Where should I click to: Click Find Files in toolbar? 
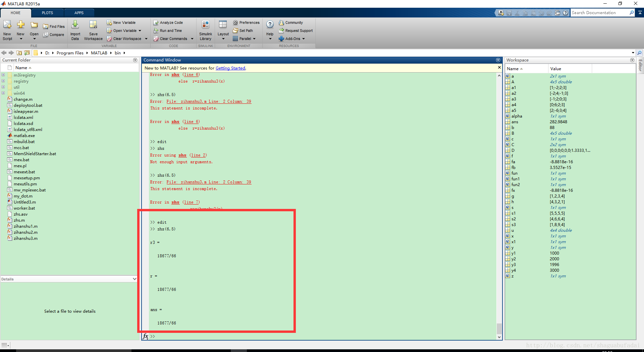[54, 27]
